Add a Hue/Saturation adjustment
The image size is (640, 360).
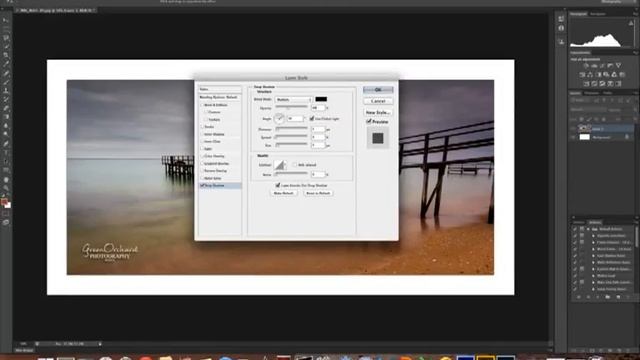[x=582, y=75]
